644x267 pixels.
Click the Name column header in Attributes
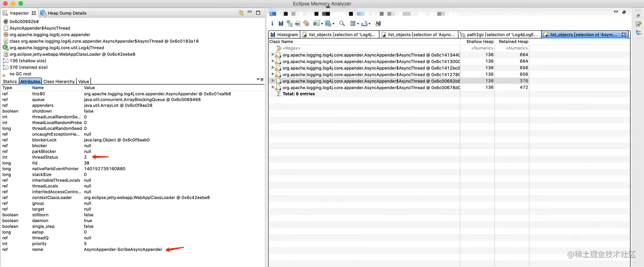click(x=38, y=88)
